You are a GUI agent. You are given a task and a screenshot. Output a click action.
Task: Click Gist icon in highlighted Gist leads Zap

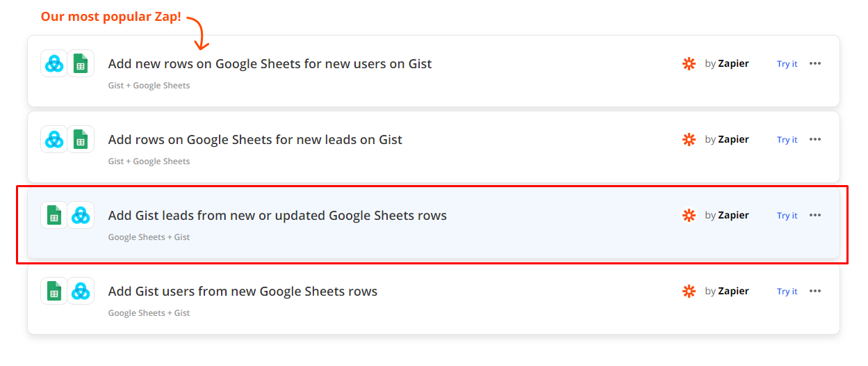[x=81, y=216]
